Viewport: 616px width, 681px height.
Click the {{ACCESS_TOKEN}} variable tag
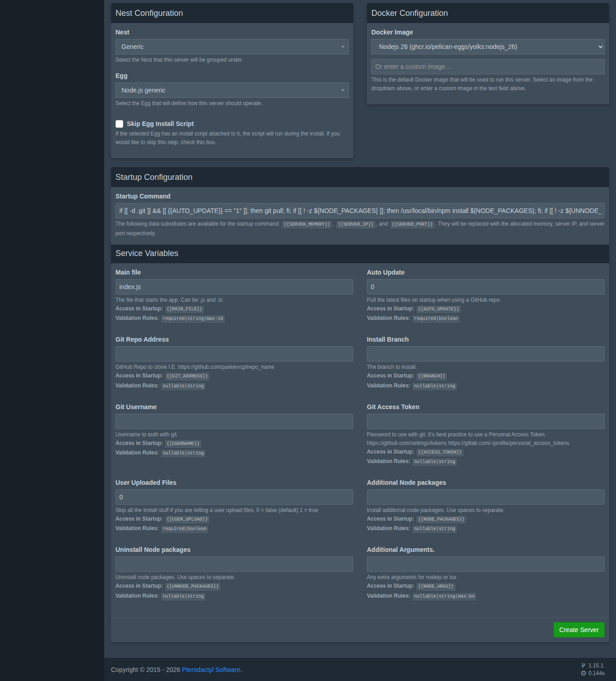point(440,452)
